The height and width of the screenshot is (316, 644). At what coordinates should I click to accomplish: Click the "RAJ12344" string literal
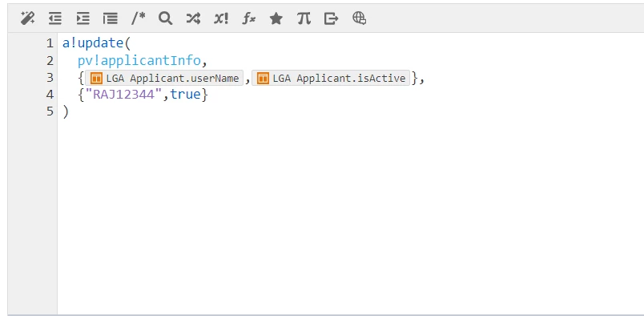(124, 95)
